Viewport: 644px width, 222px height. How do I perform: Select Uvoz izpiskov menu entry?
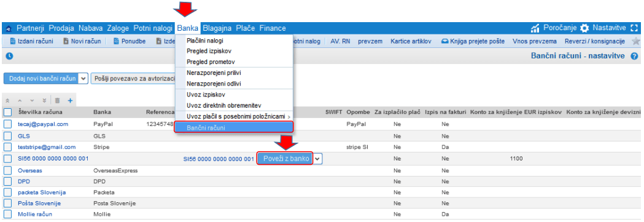(206, 95)
